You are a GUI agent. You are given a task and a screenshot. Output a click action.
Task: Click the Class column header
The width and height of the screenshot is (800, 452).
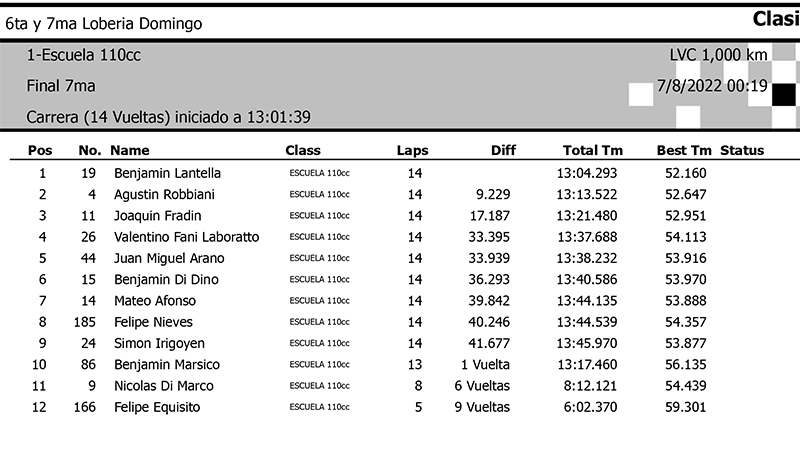point(303,150)
